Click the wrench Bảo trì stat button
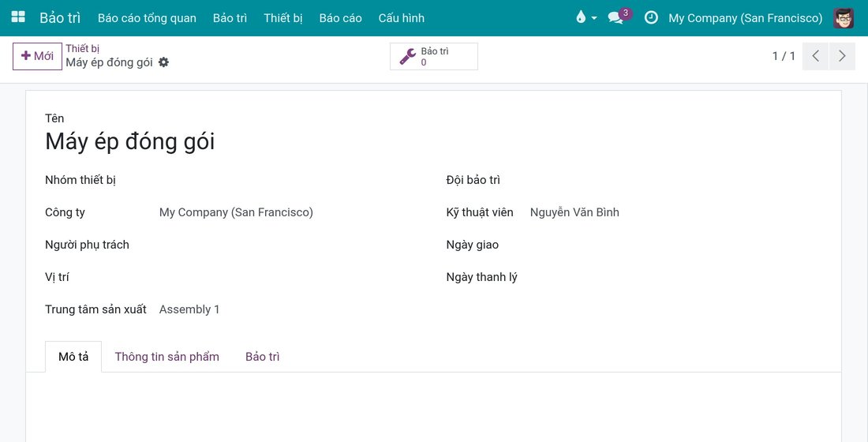Viewport: 868px width, 442px height. click(x=434, y=57)
